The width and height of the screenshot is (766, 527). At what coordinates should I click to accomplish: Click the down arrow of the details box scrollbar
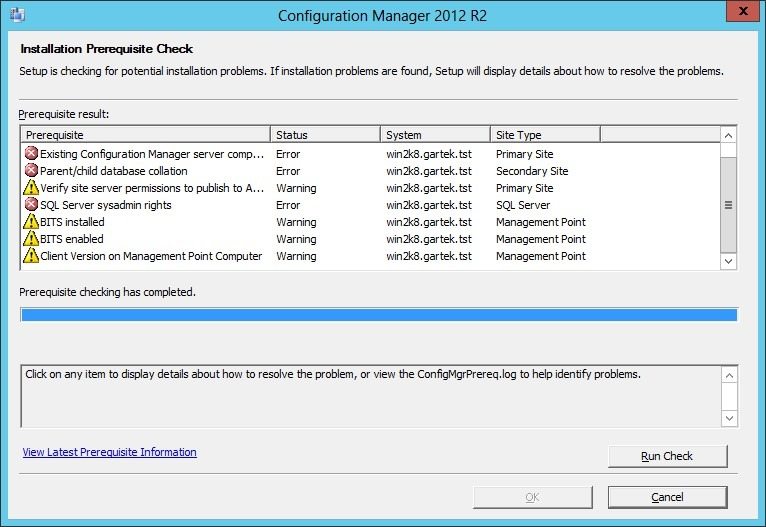729,418
